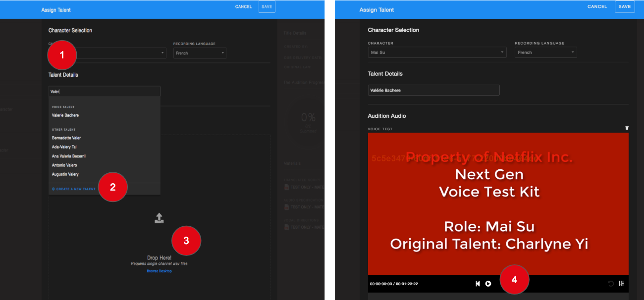Image resolution: width=644 pixels, height=300 pixels.
Task: Open the Vocal Directions document icon
Action: (x=286, y=227)
